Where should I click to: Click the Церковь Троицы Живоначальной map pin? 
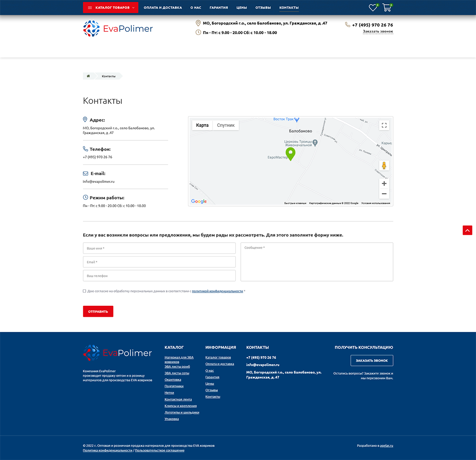click(x=315, y=143)
